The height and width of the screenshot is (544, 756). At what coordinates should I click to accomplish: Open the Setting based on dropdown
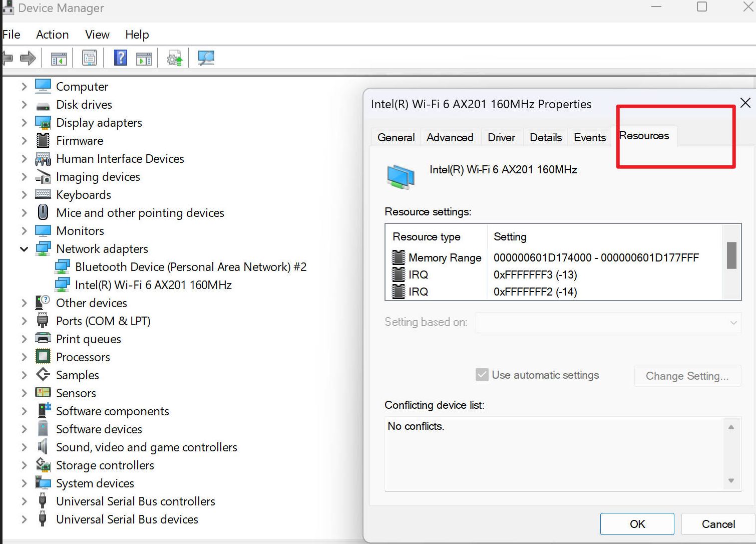(x=608, y=323)
